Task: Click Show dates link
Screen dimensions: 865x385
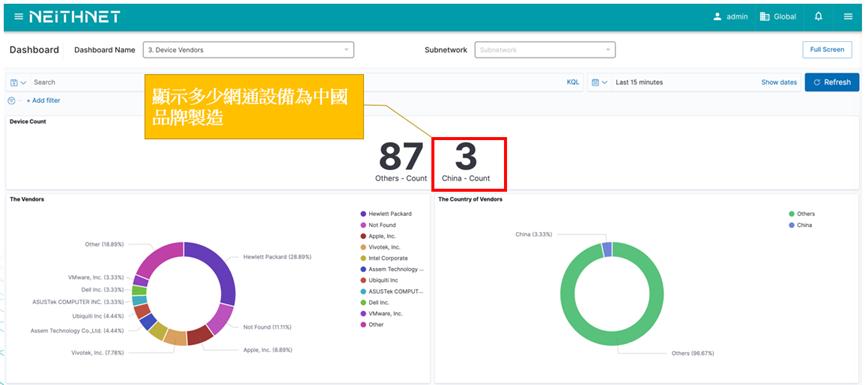Action: [x=779, y=82]
